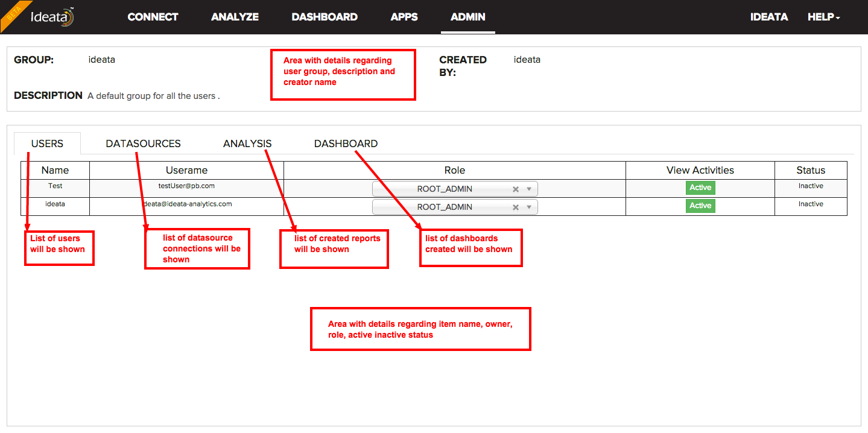Click the CREATED BY value 'ideata'
This screenshot has width=868, height=433.
pyautogui.click(x=527, y=60)
